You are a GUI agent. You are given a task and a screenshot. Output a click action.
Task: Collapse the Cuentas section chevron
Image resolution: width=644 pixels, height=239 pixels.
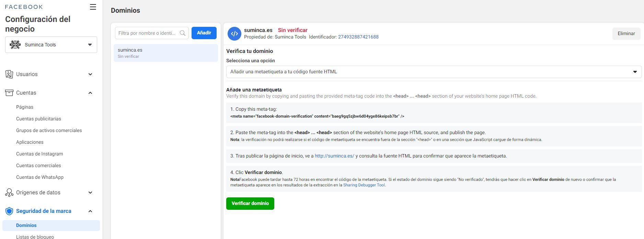tap(90, 93)
